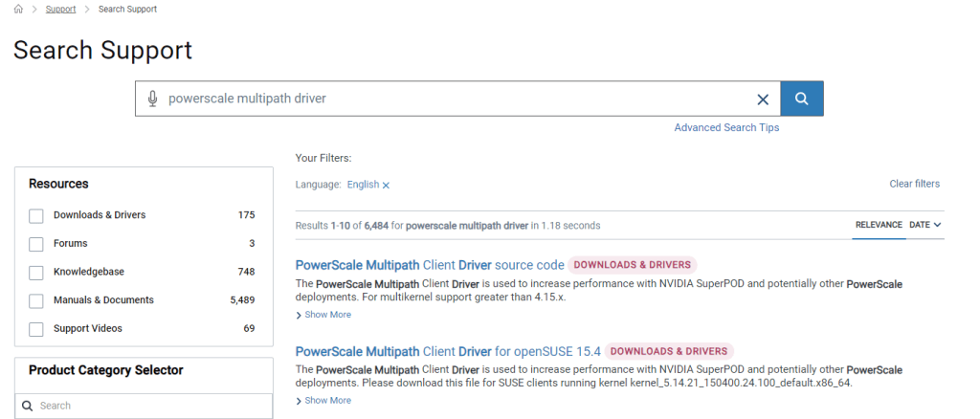This screenshot has width=980, height=419.
Task: Expand Show More under source code result
Action: tap(323, 315)
